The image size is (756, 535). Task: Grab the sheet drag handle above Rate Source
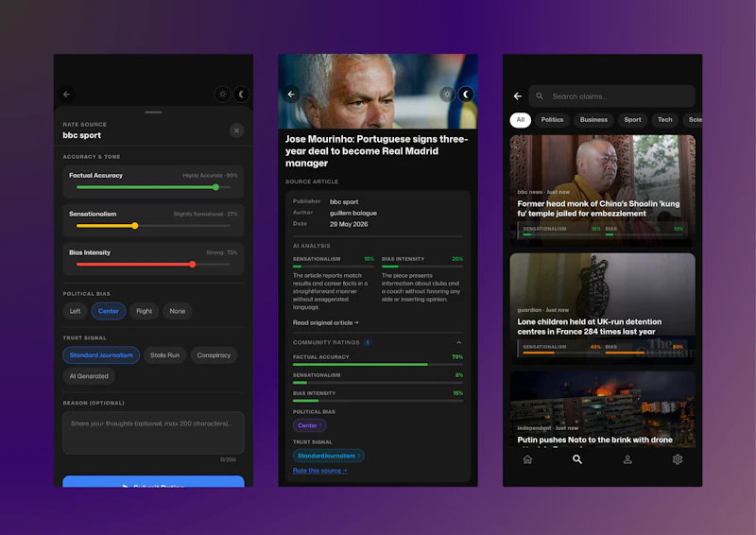click(x=153, y=112)
